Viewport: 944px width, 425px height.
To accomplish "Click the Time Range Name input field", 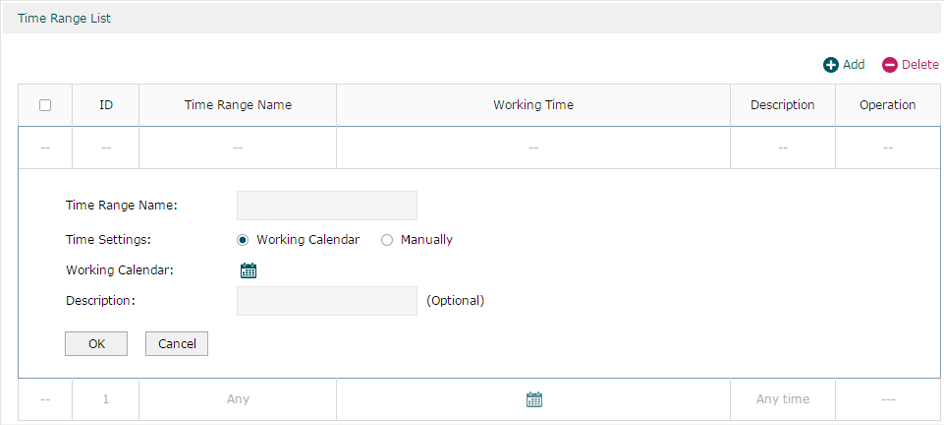I will pos(327,206).
